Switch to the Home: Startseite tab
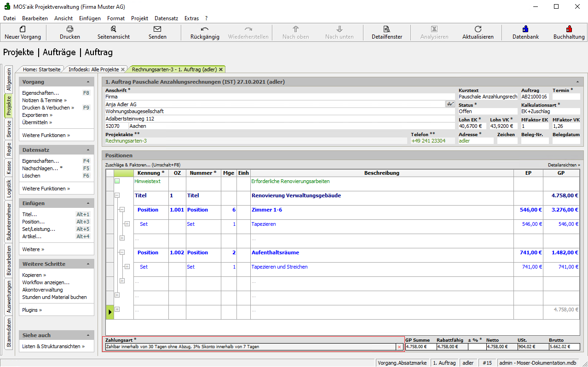 point(41,69)
